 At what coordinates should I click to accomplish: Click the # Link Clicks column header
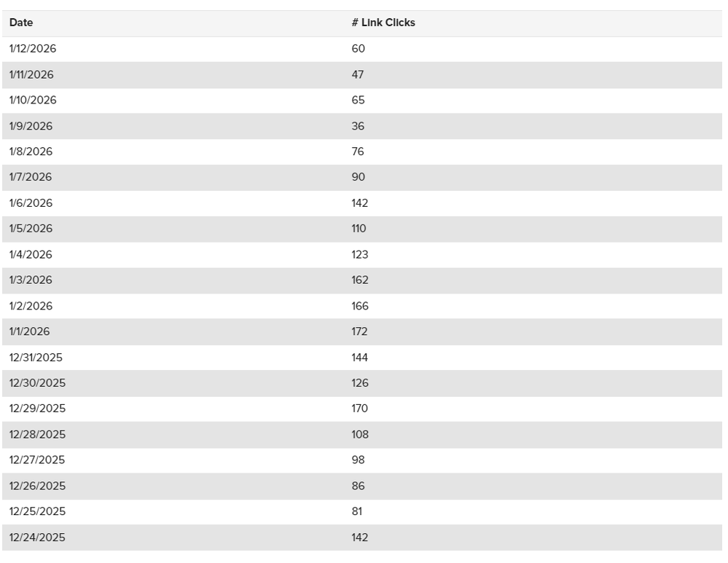tap(383, 23)
